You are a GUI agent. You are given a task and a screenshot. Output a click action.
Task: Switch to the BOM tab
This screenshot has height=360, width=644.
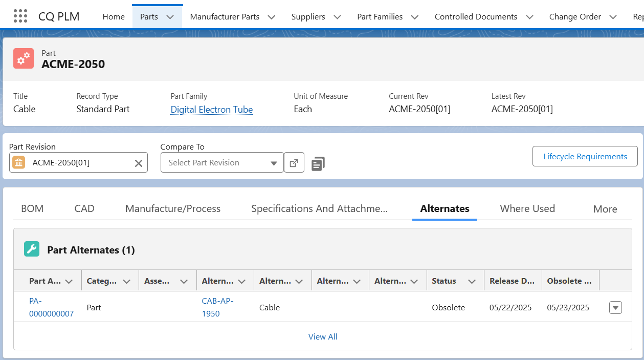coord(32,208)
